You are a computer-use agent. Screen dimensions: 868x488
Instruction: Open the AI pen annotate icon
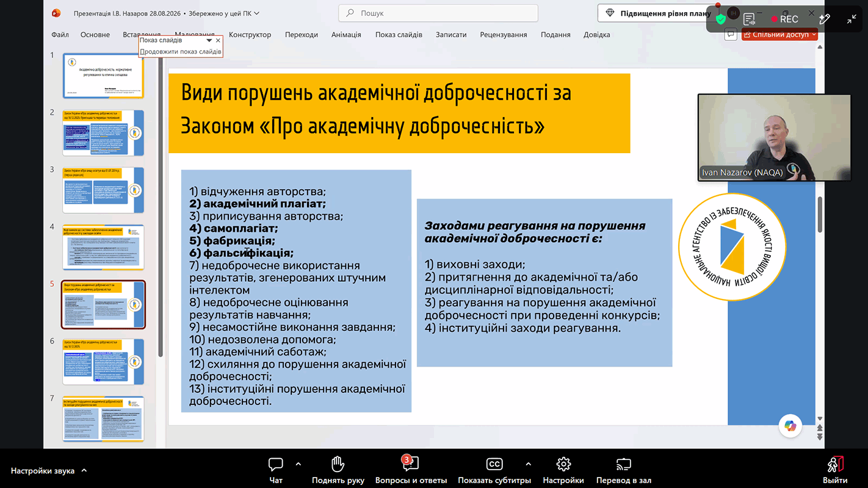pyautogui.click(x=824, y=19)
